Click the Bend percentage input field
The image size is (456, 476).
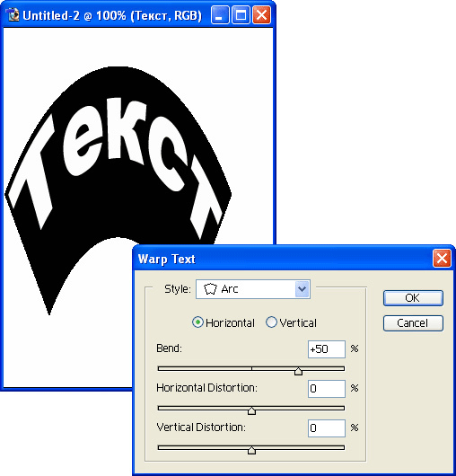(327, 349)
